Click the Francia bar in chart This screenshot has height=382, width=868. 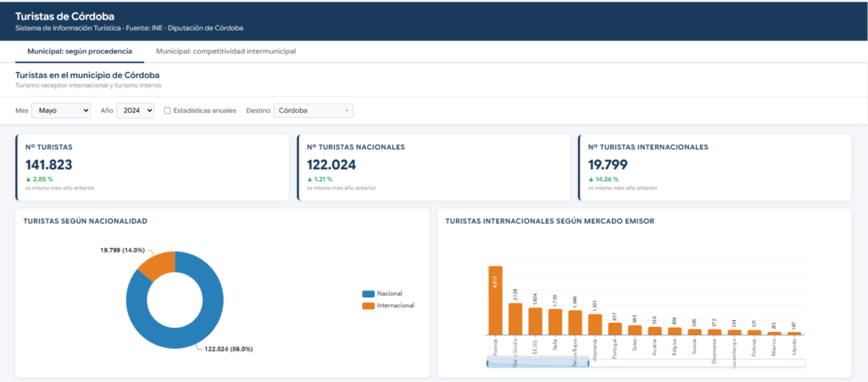click(495, 300)
